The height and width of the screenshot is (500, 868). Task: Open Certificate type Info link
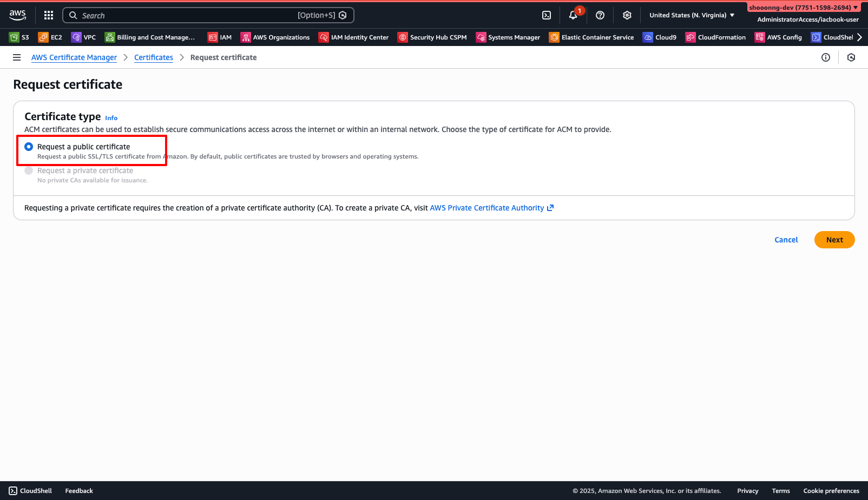coord(111,118)
